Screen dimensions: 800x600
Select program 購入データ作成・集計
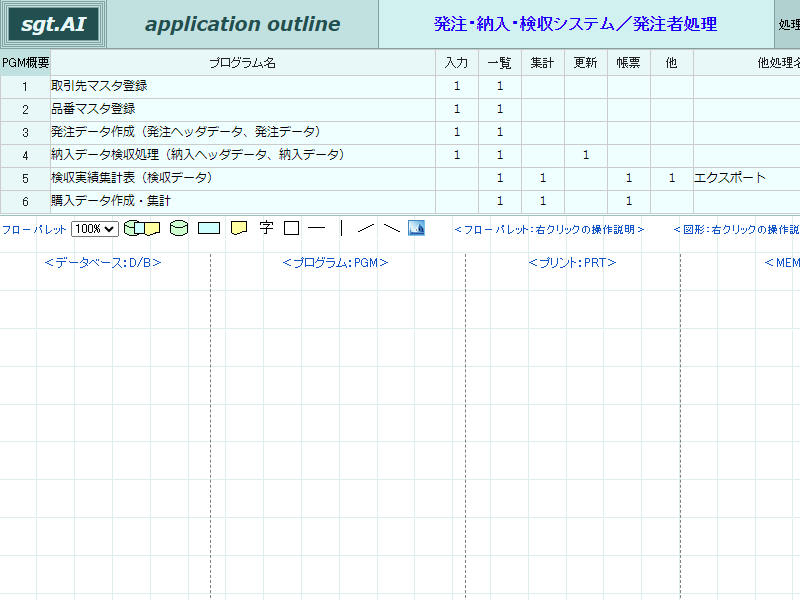pos(243,201)
